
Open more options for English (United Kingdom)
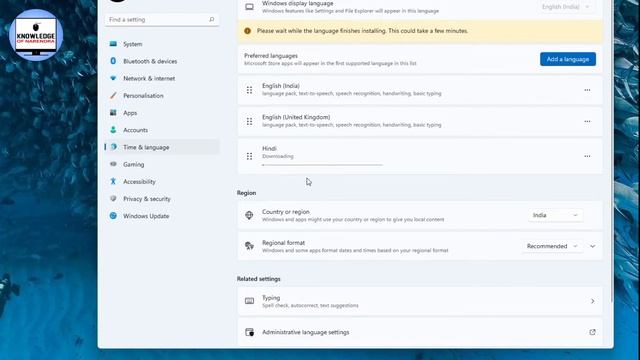click(587, 121)
